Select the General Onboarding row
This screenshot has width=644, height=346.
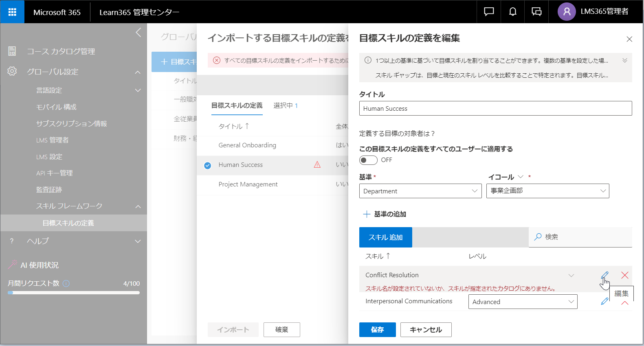[273, 145]
